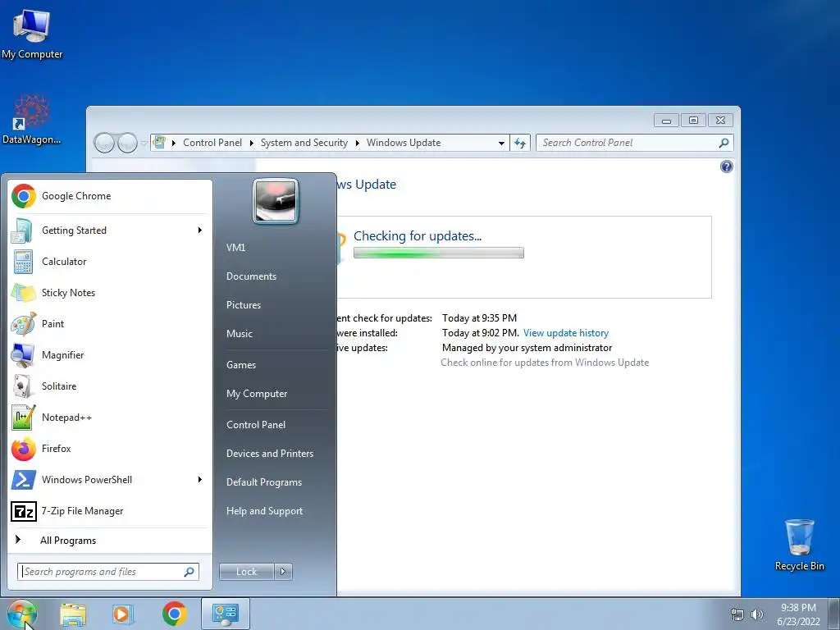Image resolution: width=840 pixels, height=630 pixels.
Task: Open Sticky Notes icon
Action: (24, 293)
